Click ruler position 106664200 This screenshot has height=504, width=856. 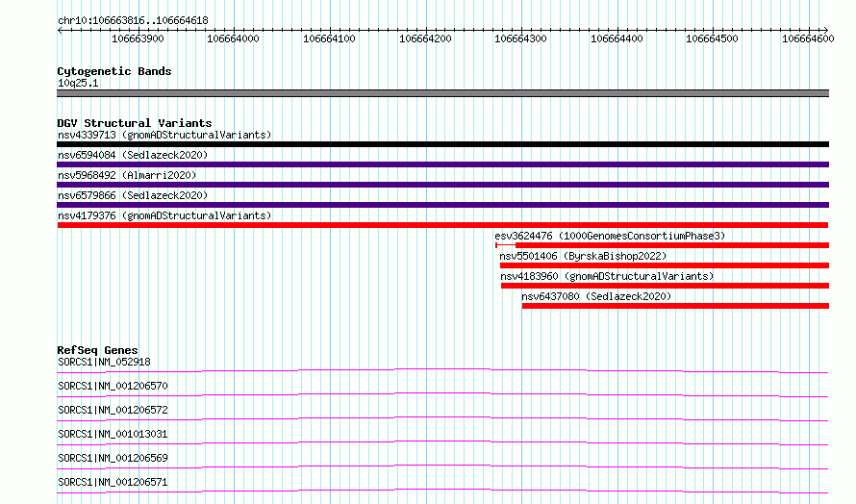pyautogui.click(x=425, y=38)
